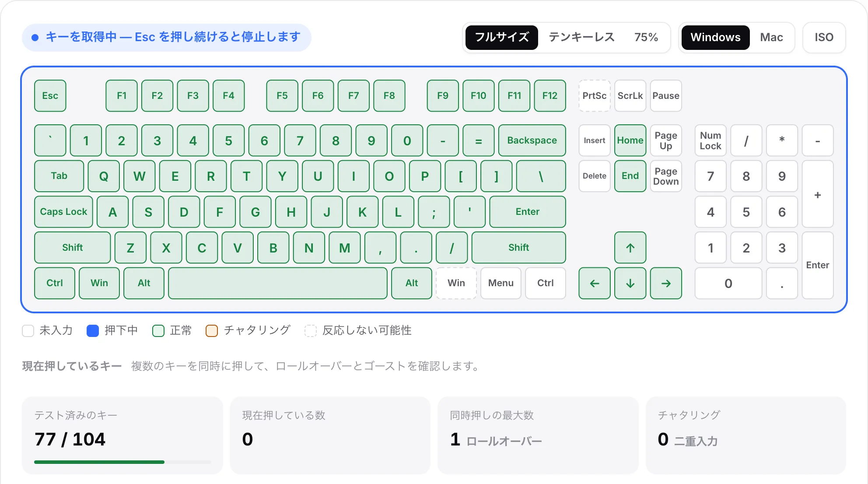Click the numpad asterisk key
Viewport: 868px width, 484px height.
pos(782,140)
